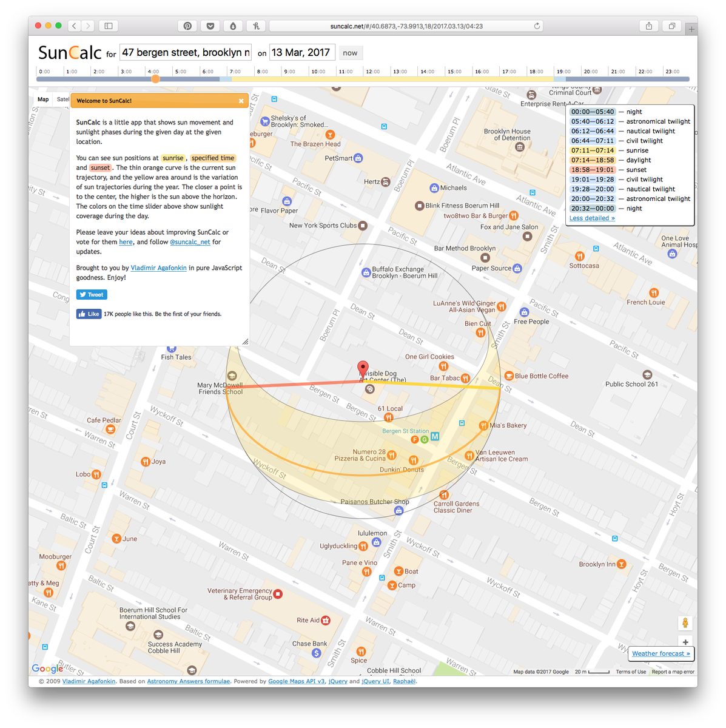Click the Blue Bottle Coffee map icon
Viewport: 726px width, 728px height.
click(x=509, y=376)
